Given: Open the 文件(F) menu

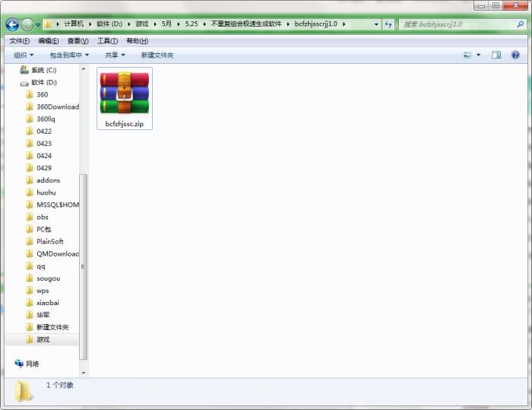Looking at the screenshot, I should pos(19,41).
